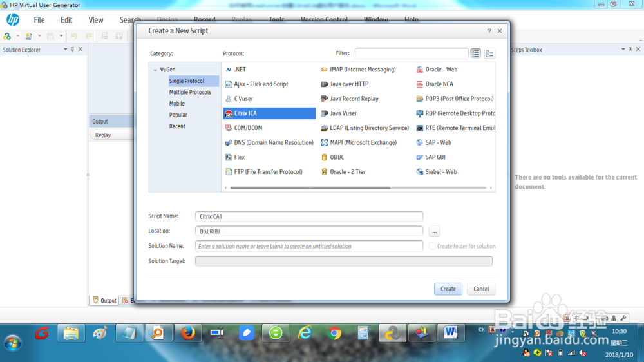Select IMAP (Internet Messaging) protocol
Viewport: 644px width, 362px height.
pyautogui.click(x=359, y=70)
